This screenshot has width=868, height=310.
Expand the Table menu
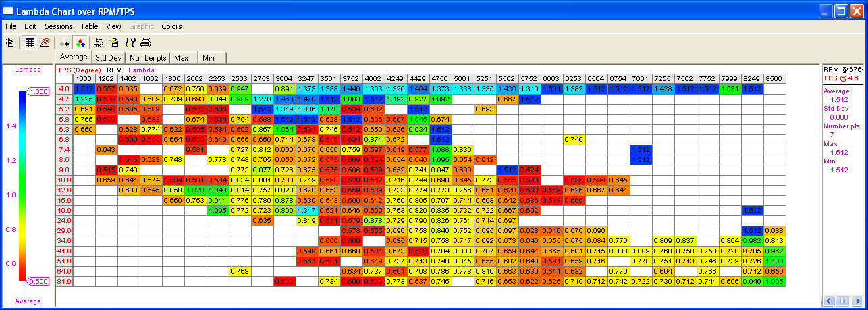coord(89,26)
